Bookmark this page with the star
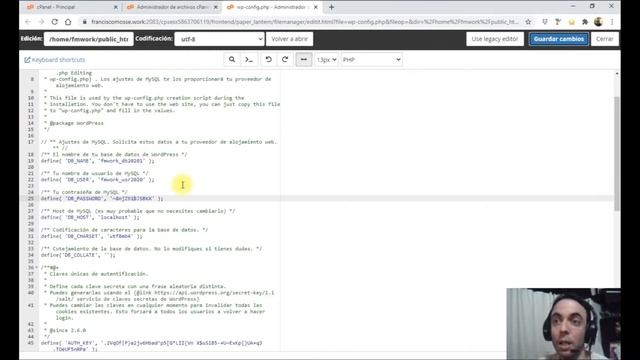Image resolution: width=640 pixels, height=360 pixels. tap(528, 22)
